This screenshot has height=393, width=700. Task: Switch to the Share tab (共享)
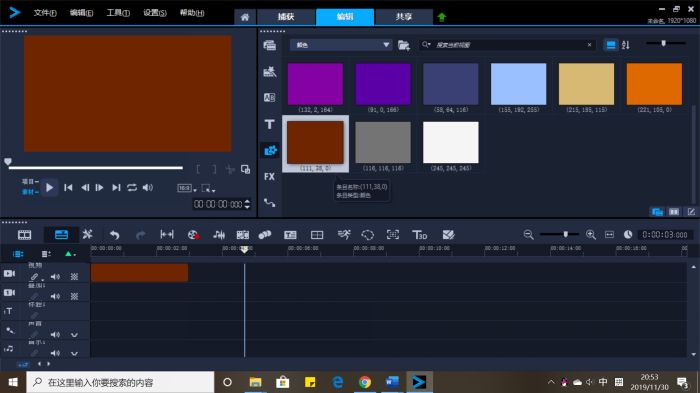tap(404, 17)
